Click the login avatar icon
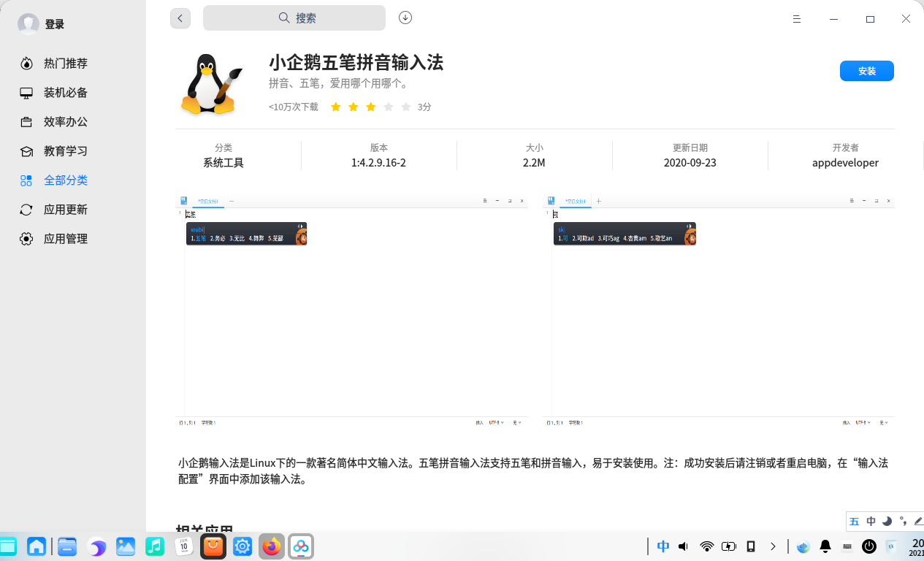 (x=28, y=24)
